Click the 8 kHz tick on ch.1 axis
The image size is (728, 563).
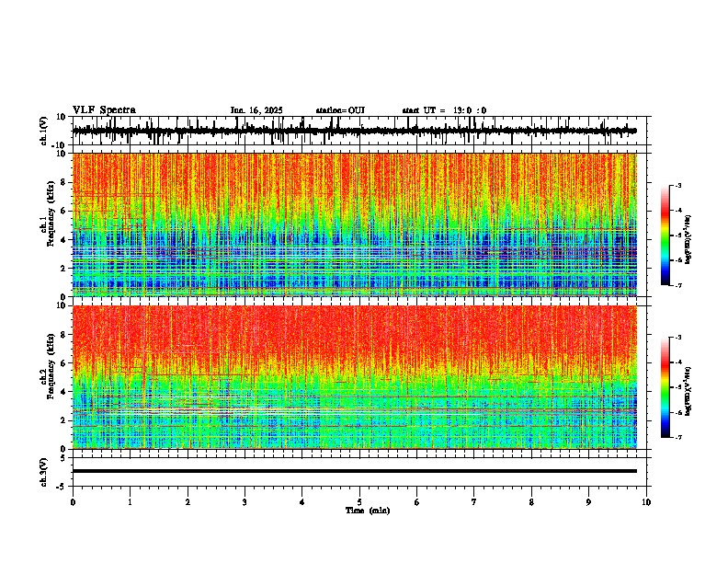pos(64,182)
